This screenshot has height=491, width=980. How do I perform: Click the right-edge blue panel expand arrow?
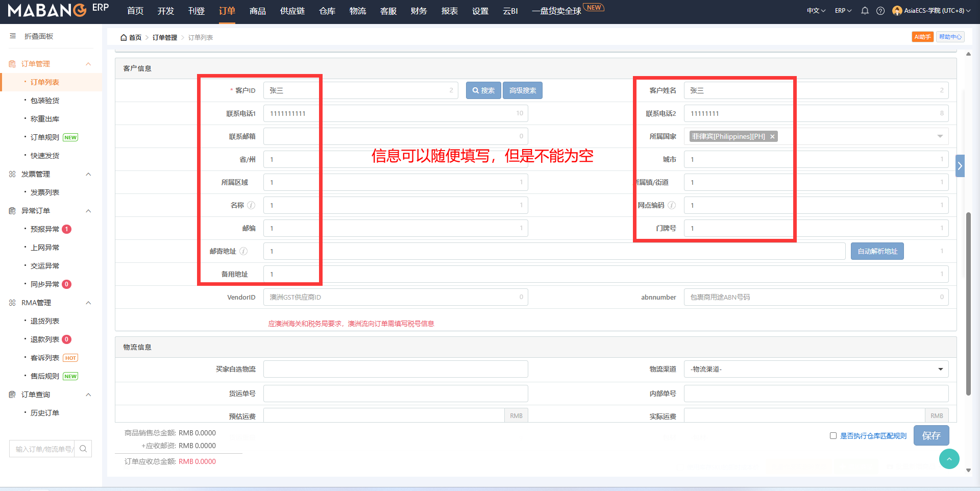pos(960,166)
